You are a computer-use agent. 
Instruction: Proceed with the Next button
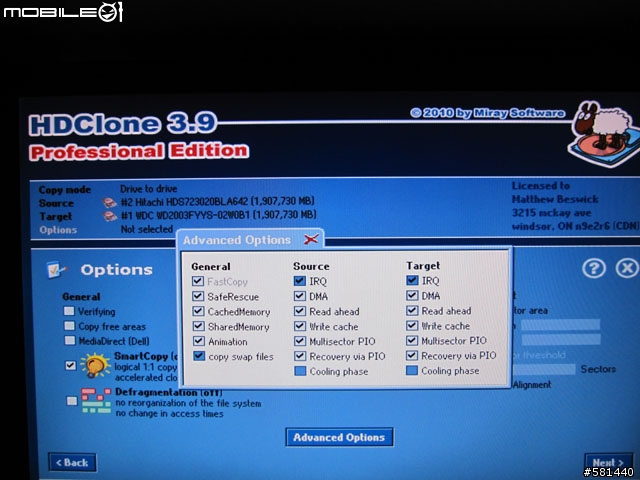609,462
